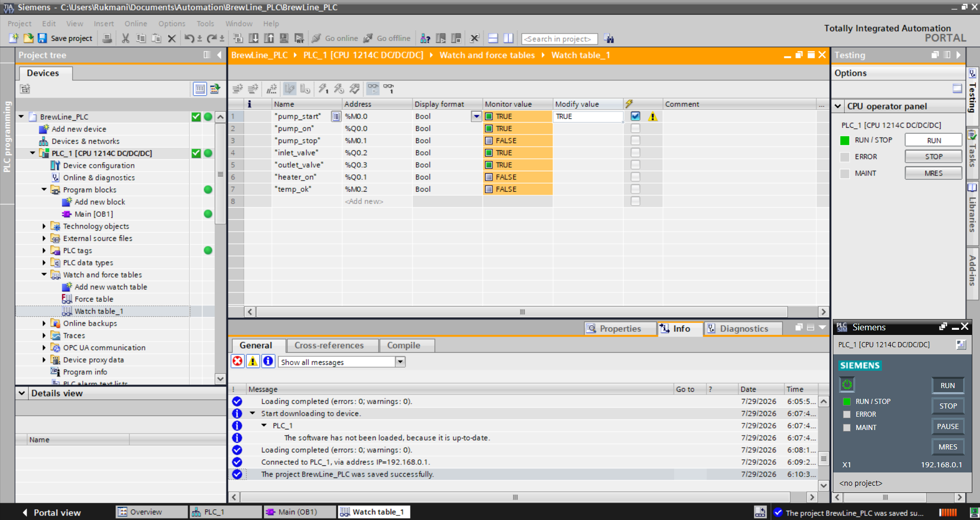Click the Insert row icon in the watch table toolbar

238,88
